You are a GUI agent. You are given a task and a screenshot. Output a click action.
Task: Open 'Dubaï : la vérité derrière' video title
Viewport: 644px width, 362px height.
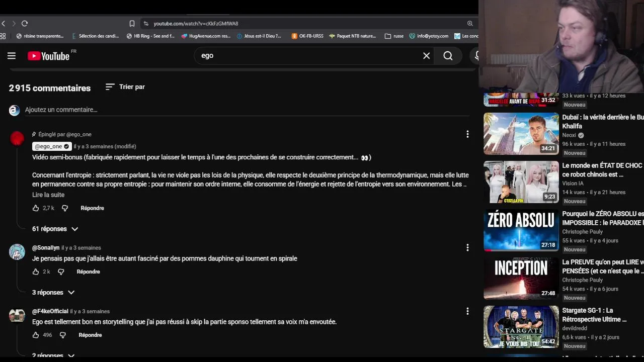point(603,122)
